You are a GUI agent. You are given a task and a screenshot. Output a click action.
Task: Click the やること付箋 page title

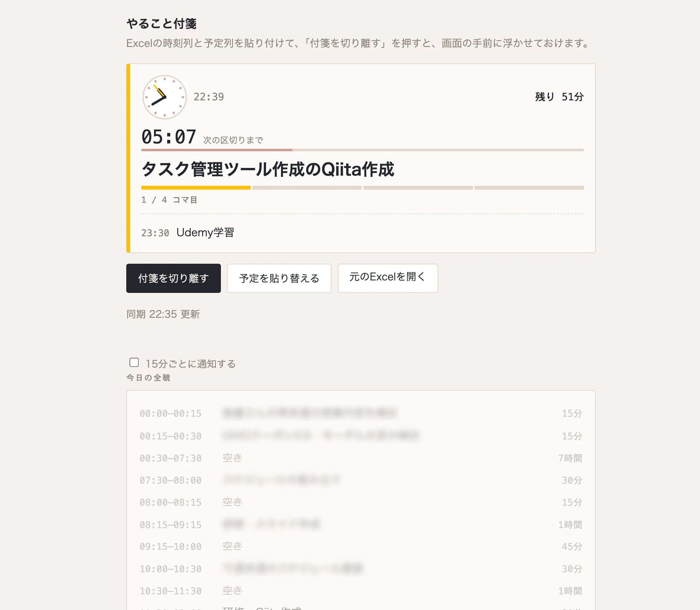tap(161, 24)
